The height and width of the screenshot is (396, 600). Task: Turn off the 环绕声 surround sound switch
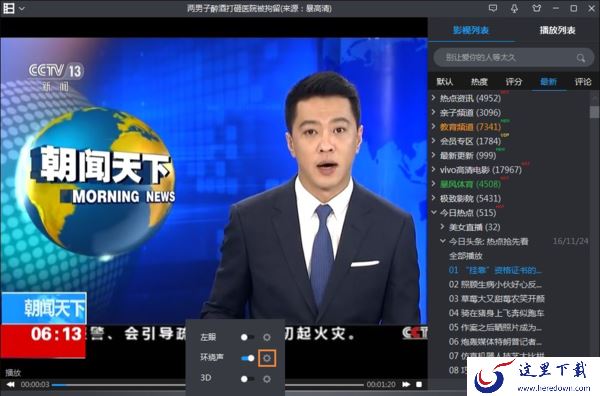[247, 358]
